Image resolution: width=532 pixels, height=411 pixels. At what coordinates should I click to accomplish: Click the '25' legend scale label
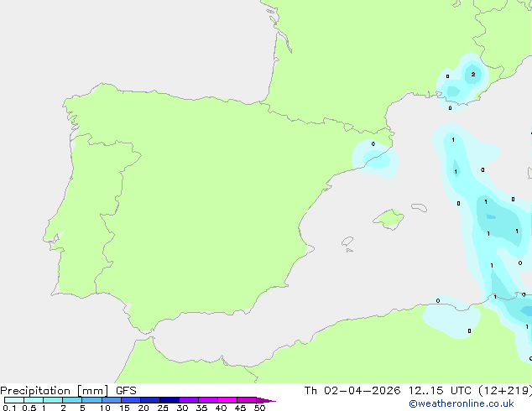pos(163,408)
